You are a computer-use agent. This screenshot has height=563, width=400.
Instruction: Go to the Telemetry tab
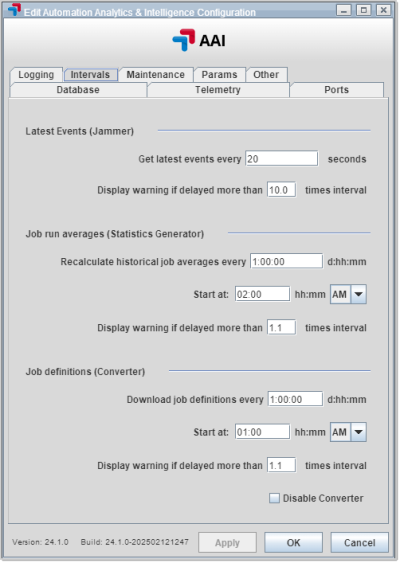pos(218,90)
